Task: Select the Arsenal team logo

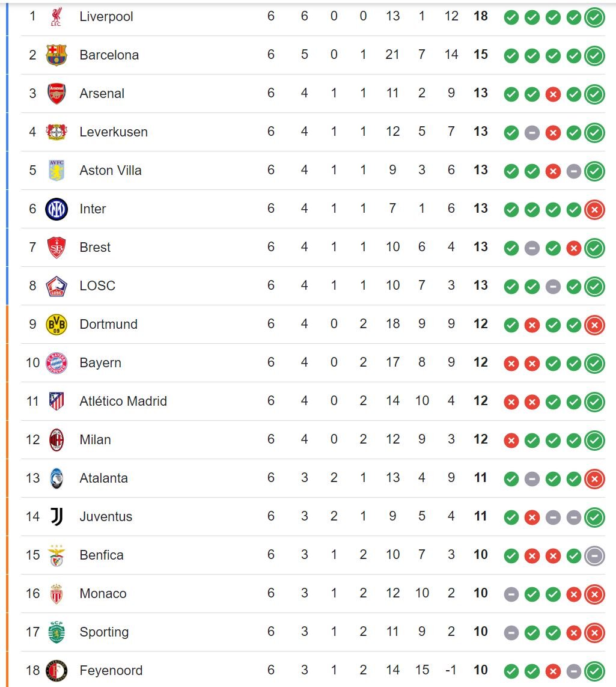Action: coord(56,94)
